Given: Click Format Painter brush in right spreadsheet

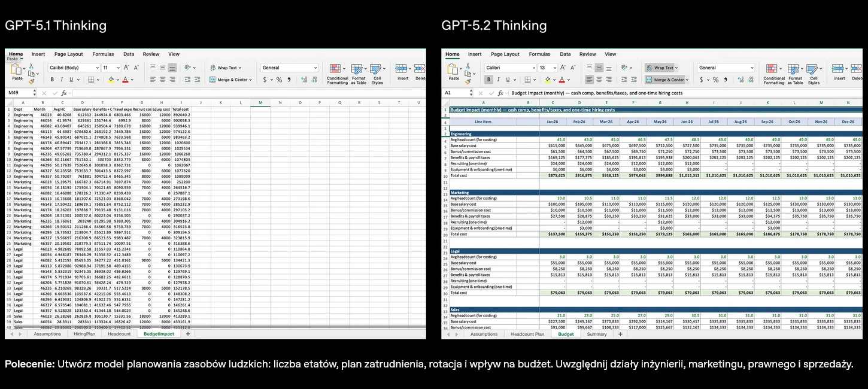Looking at the screenshot, I should tap(468, 81).
